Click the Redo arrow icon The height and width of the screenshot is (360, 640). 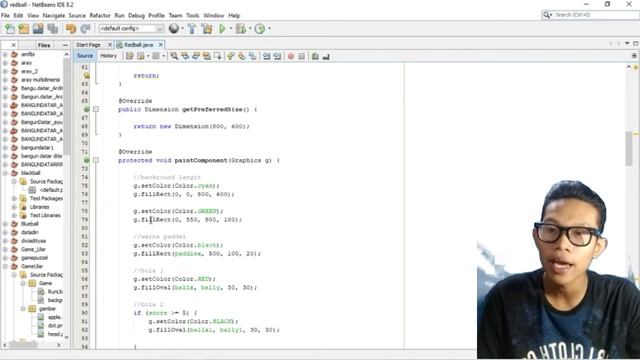click(x=85, y=29)
